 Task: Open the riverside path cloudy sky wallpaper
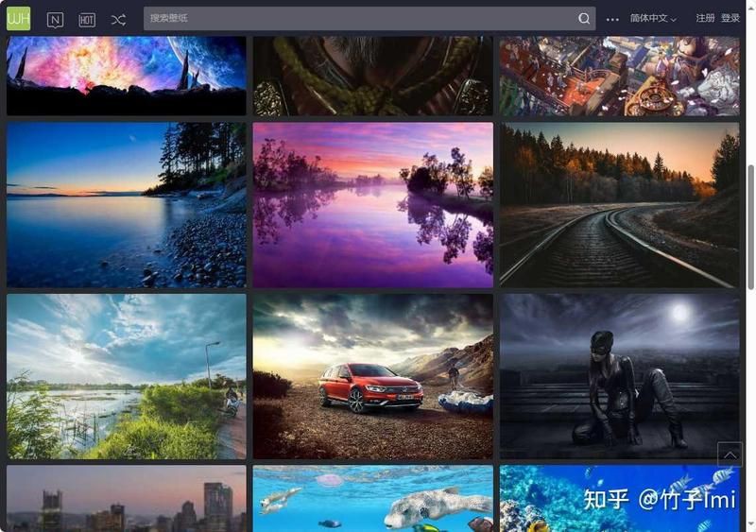tap(126, 376)
